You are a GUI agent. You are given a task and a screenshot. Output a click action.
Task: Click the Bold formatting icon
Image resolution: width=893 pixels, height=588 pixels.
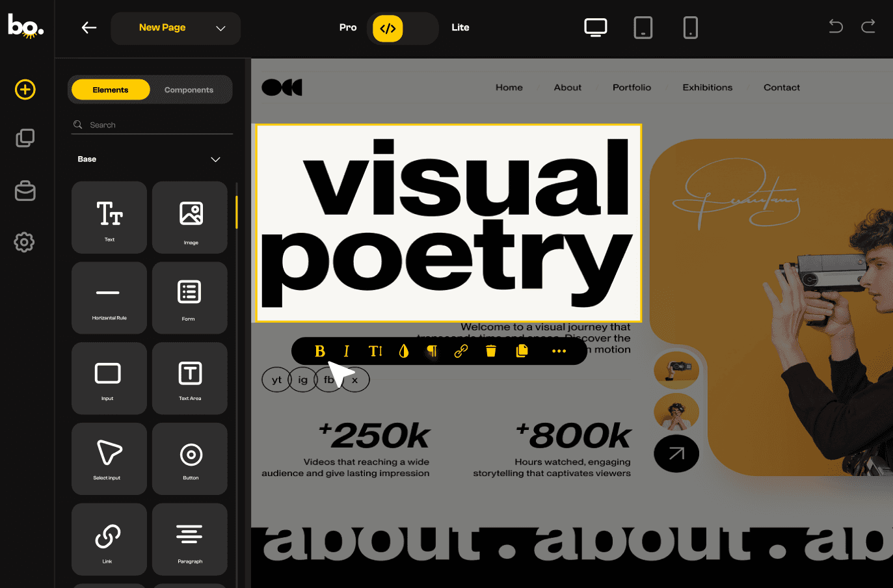[x=319, y=351]
